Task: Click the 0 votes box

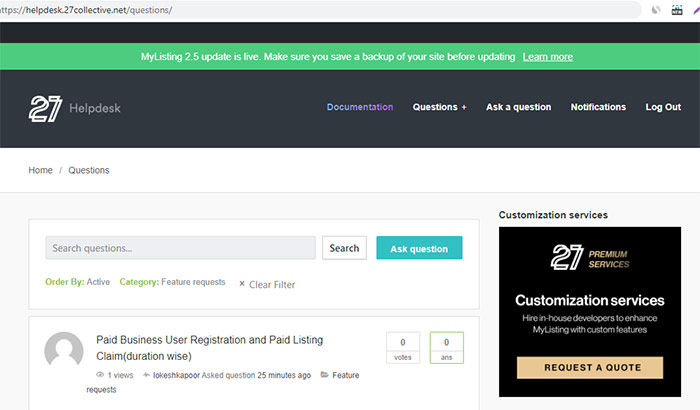Action: [x=403, y=348]
